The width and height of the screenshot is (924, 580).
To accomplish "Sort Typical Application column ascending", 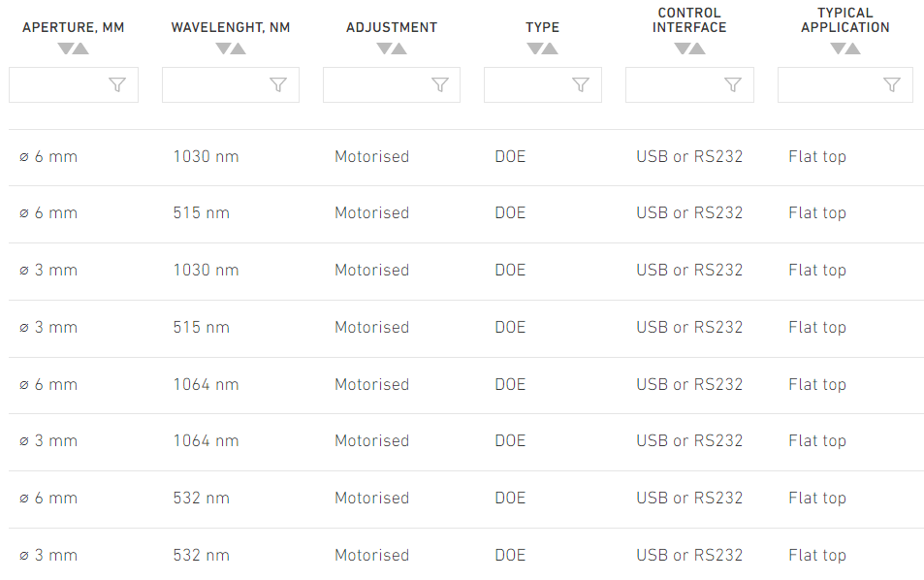I will [852, 48].
